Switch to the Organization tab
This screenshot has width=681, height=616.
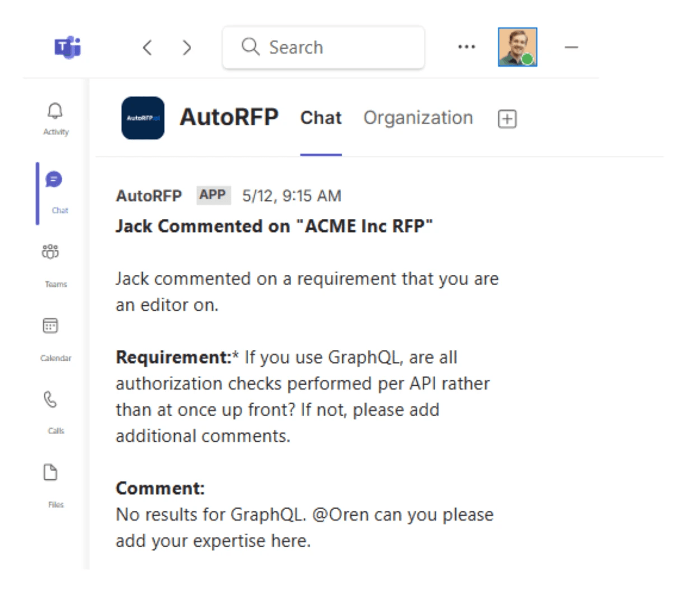click(418, 118)
